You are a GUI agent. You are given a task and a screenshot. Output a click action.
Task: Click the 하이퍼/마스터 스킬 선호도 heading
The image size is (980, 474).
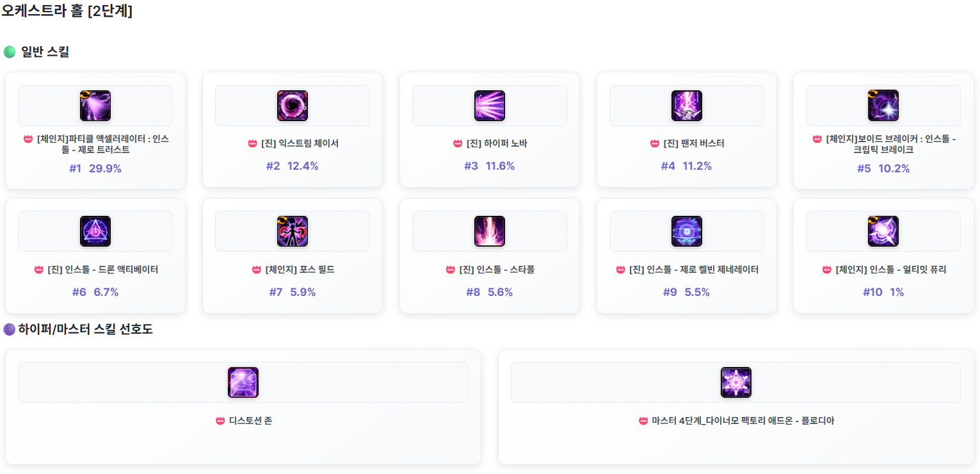click(x=85, y=329)
